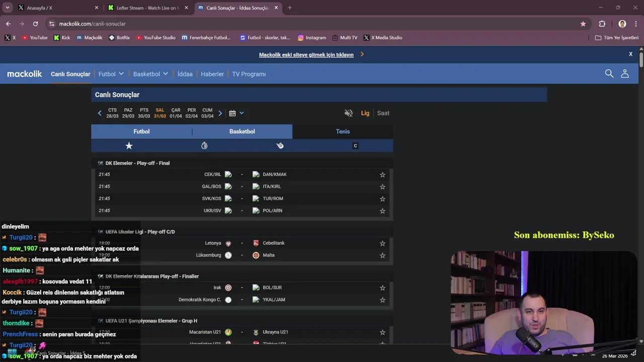The height and width of the screenshot is (362, 644).
Task: Select date ÇAR 01/04
Action: point(176,113)
